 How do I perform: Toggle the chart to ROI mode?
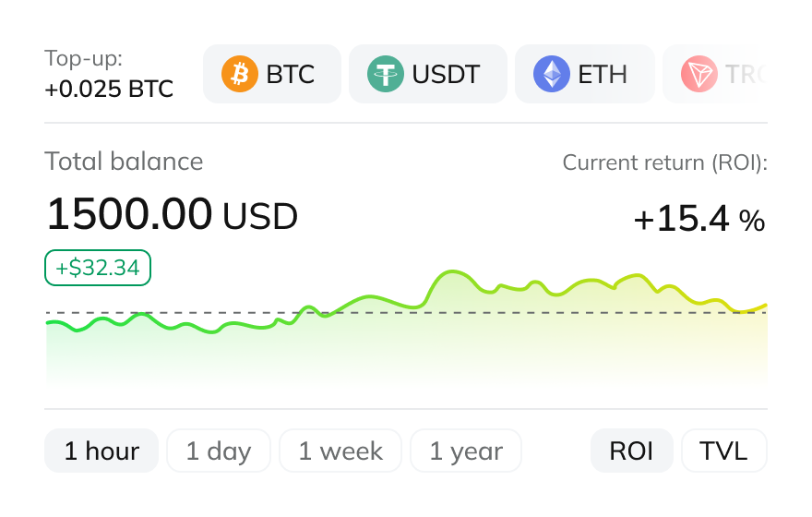point(632,451)
